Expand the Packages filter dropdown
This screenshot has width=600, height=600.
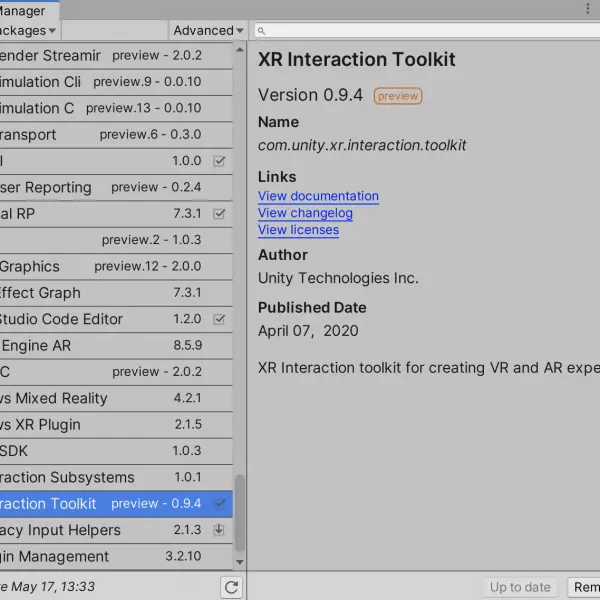pyautogui.click(x=28, y=30)
